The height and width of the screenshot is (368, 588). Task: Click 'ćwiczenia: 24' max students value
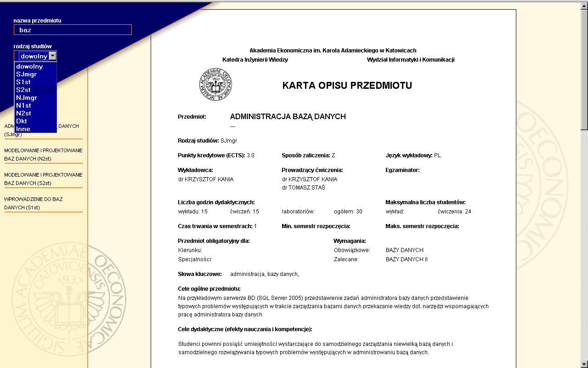[454, 212]
